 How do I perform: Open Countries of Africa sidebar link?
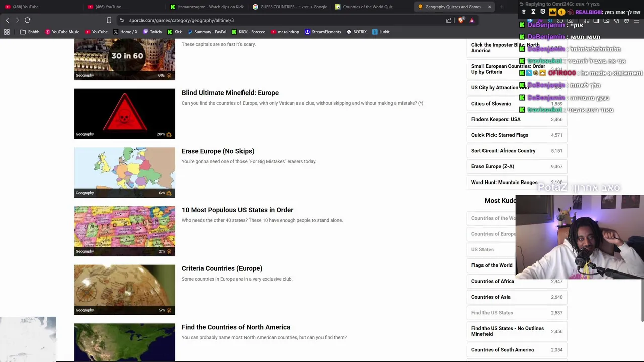pyautogui.click(x=493, y=281)
